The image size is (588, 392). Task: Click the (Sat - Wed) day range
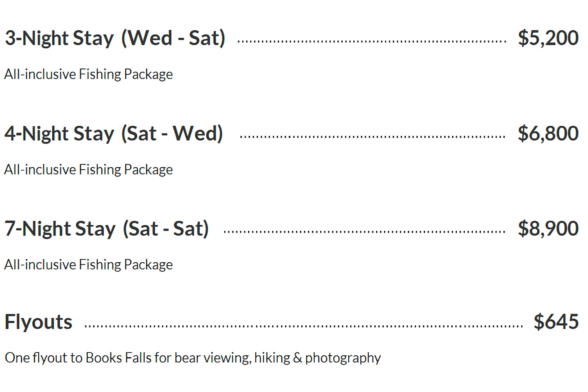coord(172,134)
